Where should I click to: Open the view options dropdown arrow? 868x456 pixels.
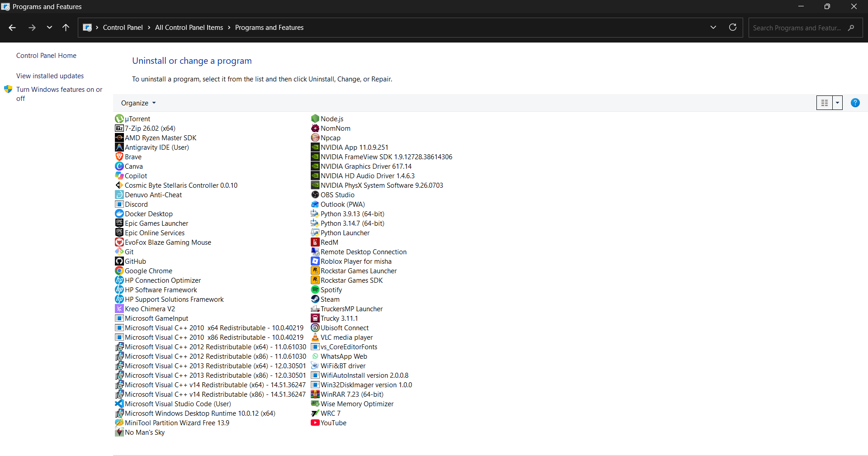838,103
